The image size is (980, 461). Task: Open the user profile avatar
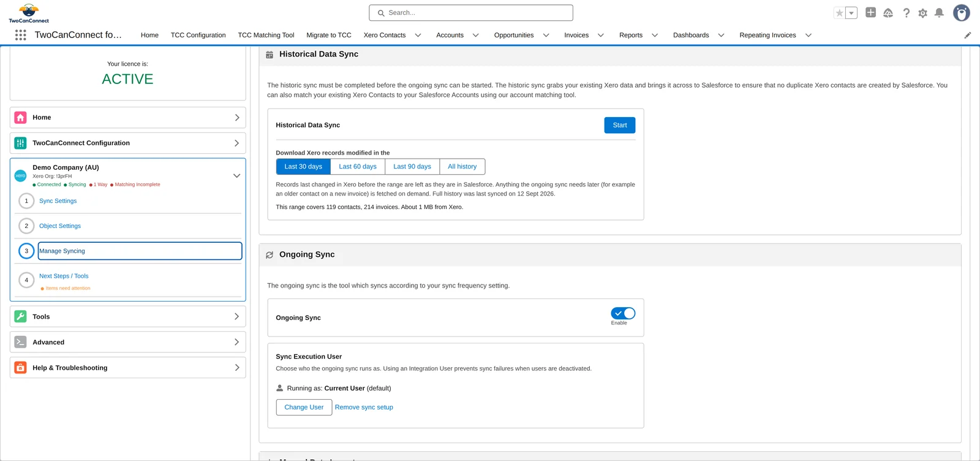[x=962, y=13]
